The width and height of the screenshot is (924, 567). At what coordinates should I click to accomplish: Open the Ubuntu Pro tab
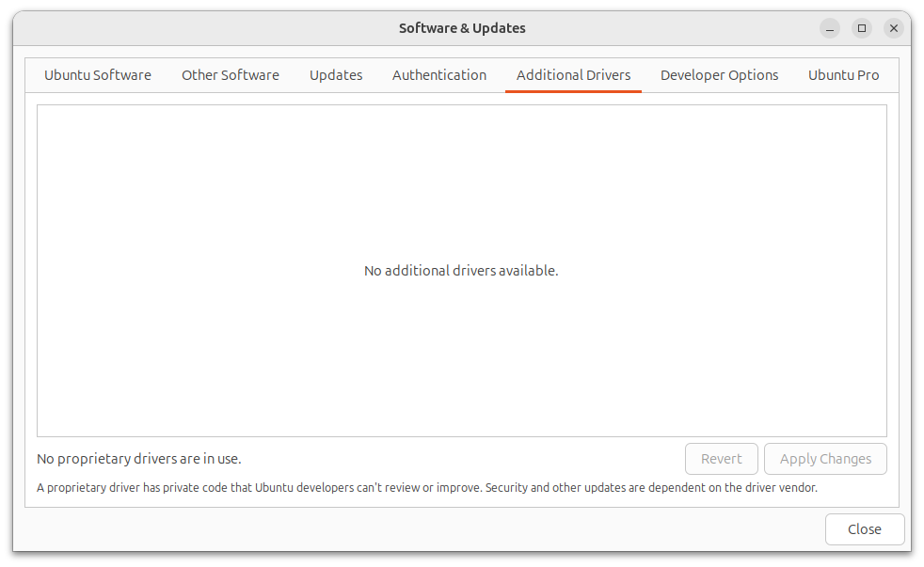click(x=843, y=75)
